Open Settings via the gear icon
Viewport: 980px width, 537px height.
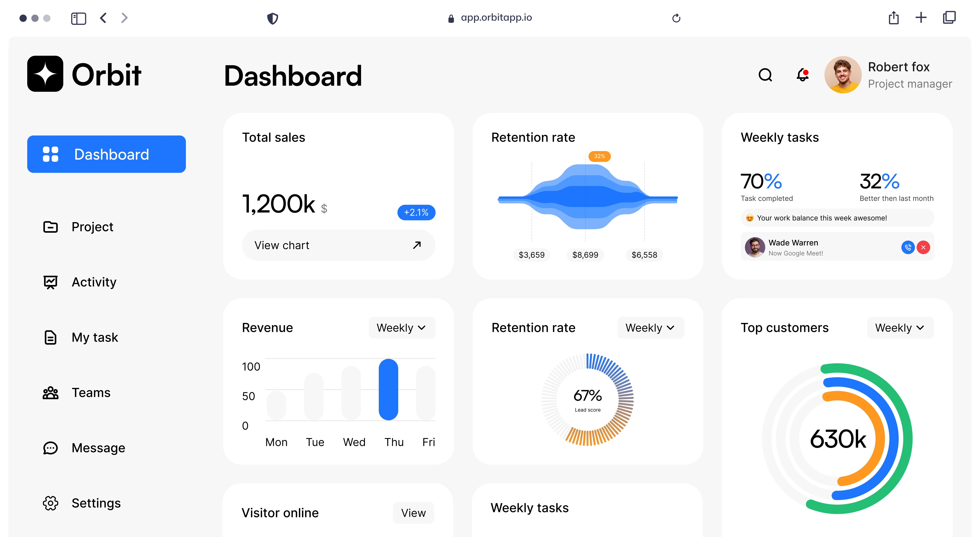pos(50,503)
